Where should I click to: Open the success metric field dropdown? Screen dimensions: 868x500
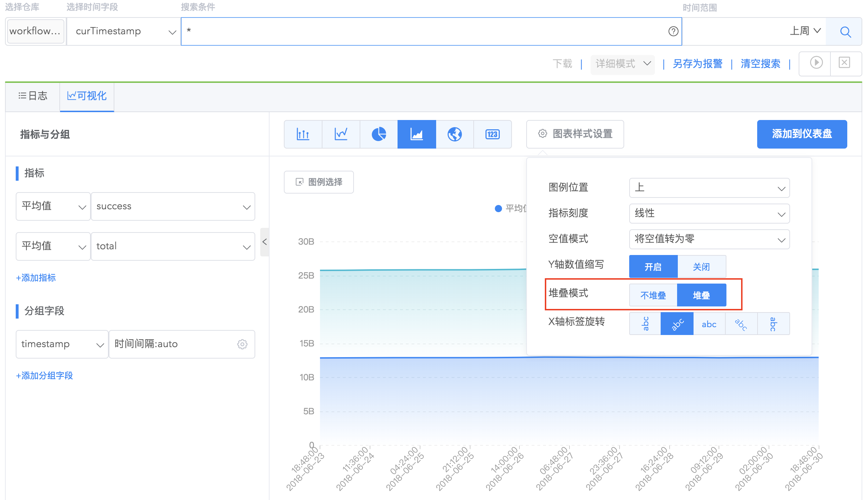point(173,206)
